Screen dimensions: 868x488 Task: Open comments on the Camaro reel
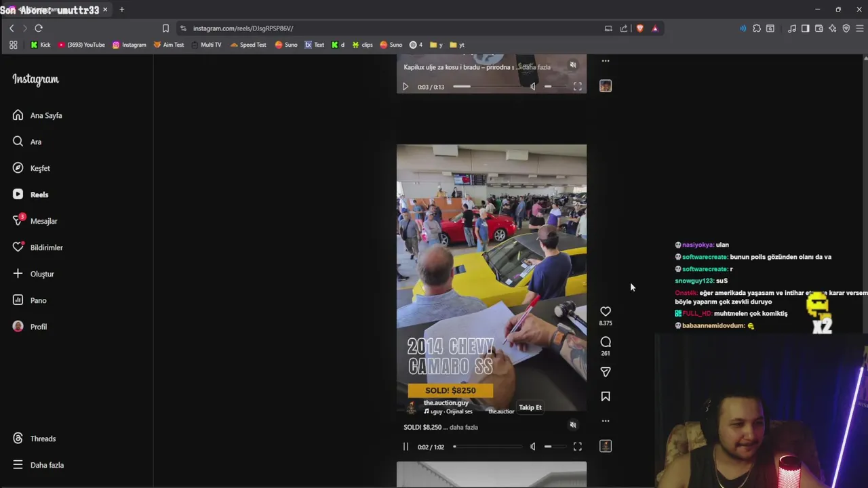tap(606, 342)
